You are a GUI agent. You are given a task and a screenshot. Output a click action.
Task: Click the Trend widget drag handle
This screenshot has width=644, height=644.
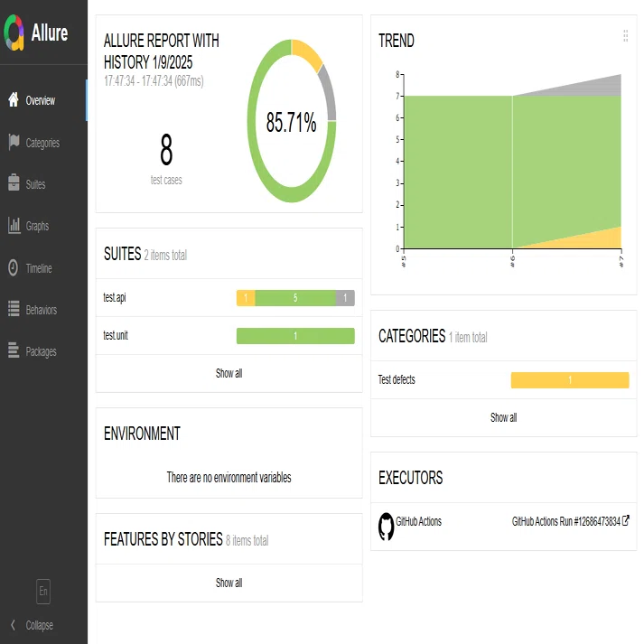[x=626, y=36]
